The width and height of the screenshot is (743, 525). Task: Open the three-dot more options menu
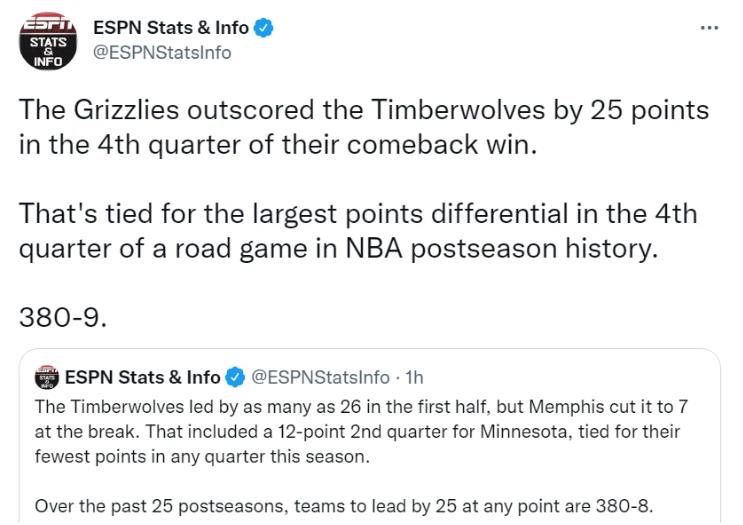tap(709, 28)
